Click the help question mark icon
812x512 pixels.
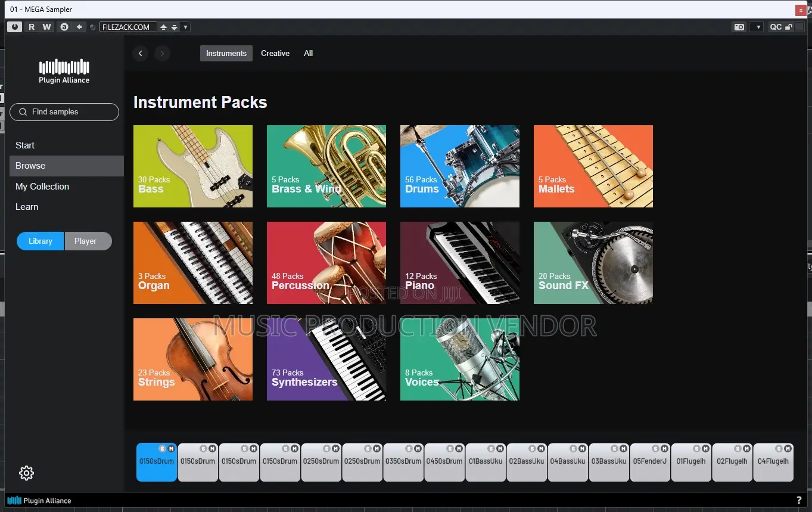tap(799, 501)
